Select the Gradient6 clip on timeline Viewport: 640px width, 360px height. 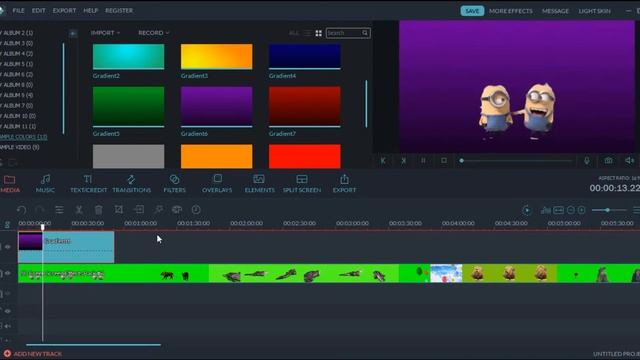(66, 247)
